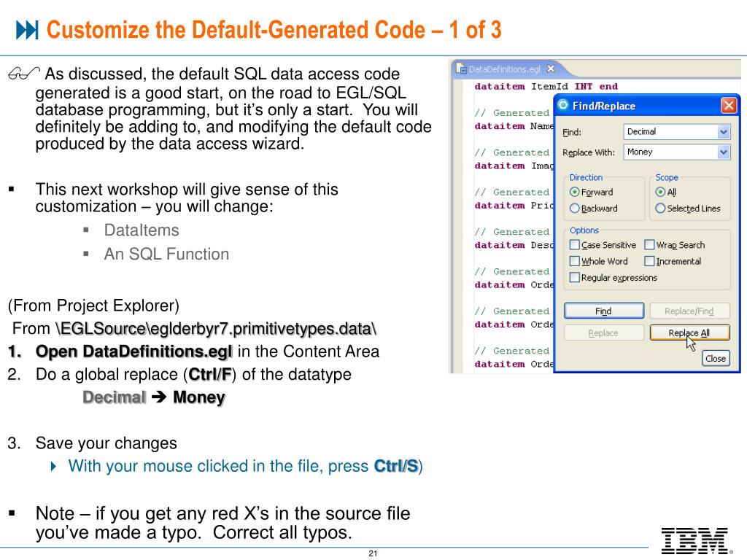Click the Find/Replace dialog title icon
747x560 pixels.
point(563,106)
